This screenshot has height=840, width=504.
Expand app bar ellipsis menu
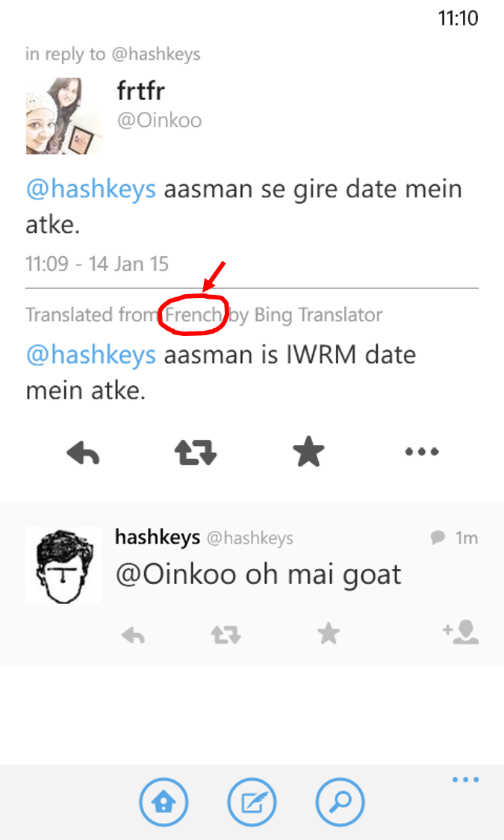465,780
